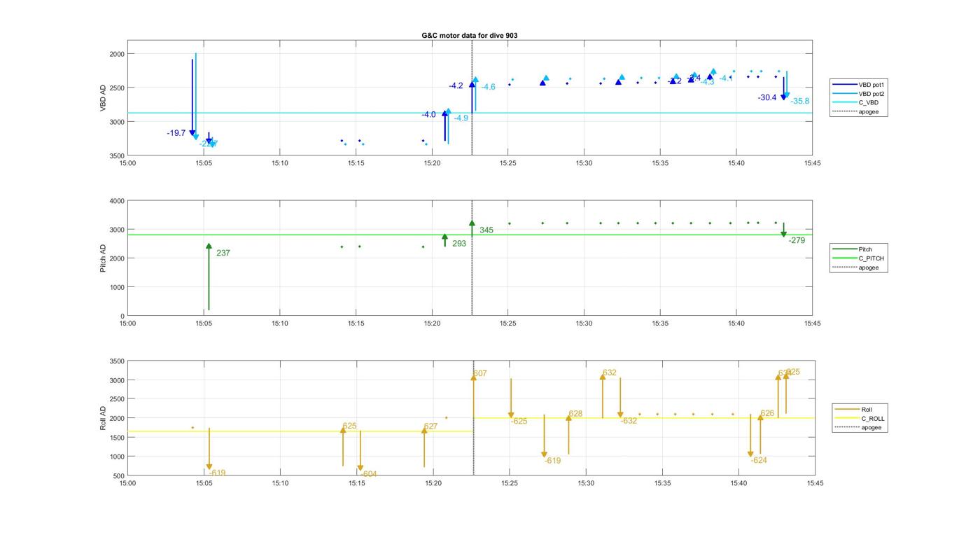Image resolution: width=980 pixels, height=535 pixels.
Task: Click the "-30.4" VBD data label
Action: click(x=767, y=98)
